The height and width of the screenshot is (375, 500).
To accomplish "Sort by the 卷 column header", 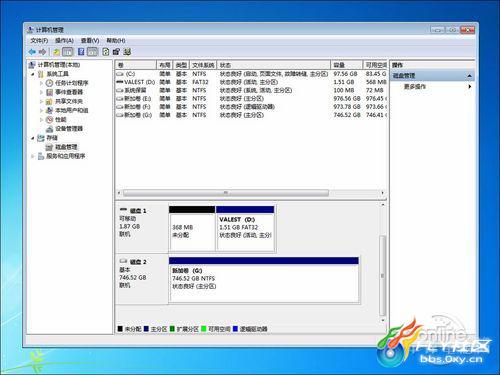I will pyautogui.click(x=136, y=65).
